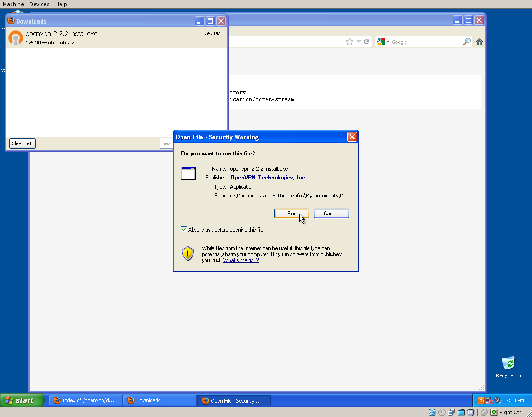Uncheck Always ask before opening this file

pos(184,230)
